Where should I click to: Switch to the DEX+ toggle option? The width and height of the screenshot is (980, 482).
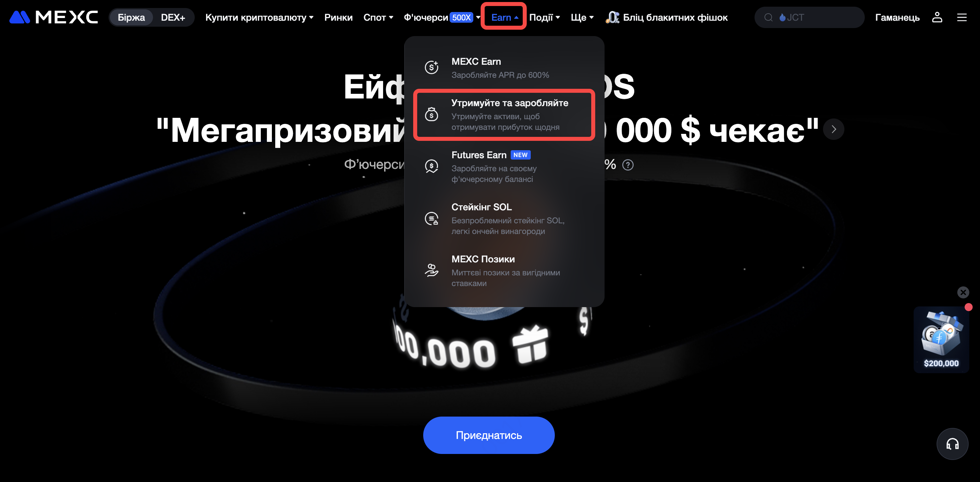click(x=173, y=17)
